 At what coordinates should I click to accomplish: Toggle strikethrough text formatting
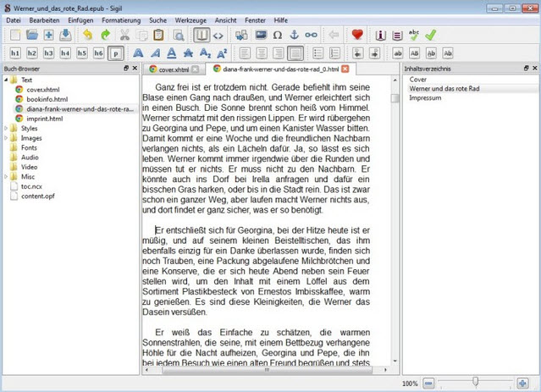coord(188,53)
